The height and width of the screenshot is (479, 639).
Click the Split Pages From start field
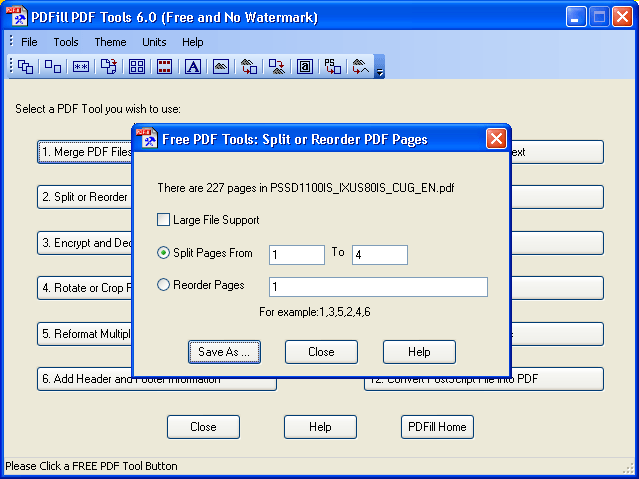(297, 255)
